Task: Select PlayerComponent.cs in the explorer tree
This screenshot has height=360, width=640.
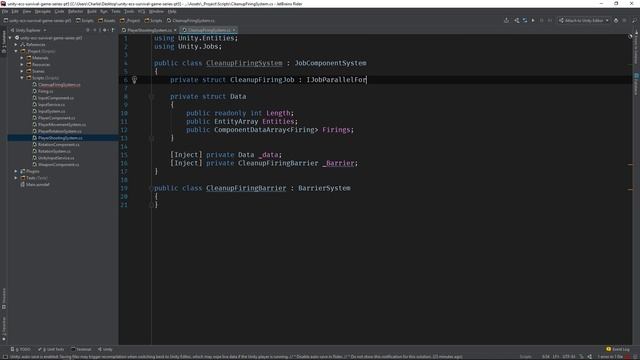Action: click(x=57, y=118)
